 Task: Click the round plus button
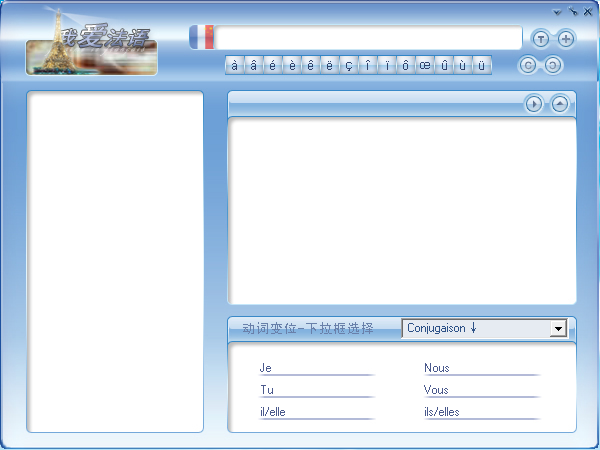click(566, 39)
